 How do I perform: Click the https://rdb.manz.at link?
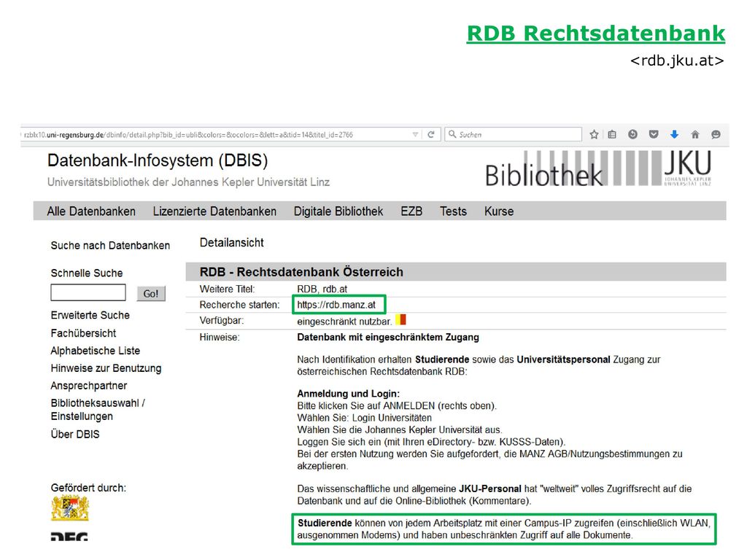[x=336, y=305]
